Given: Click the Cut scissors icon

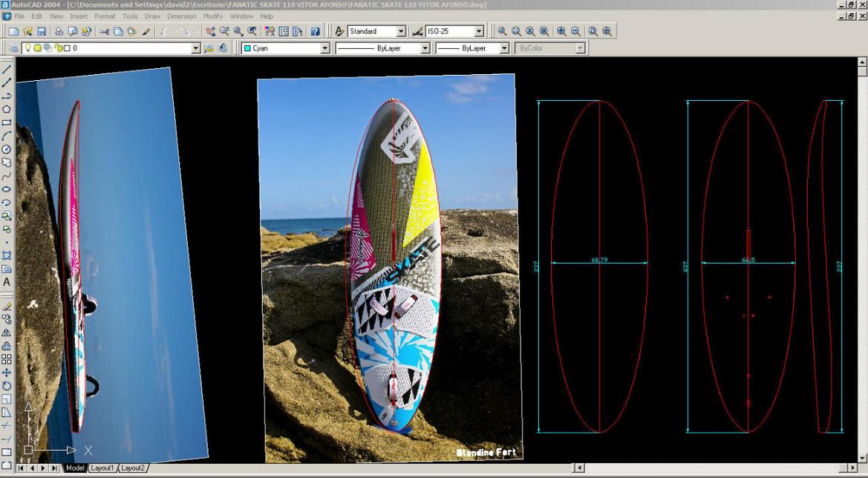Looking at the screenshot, I should 104,31.
